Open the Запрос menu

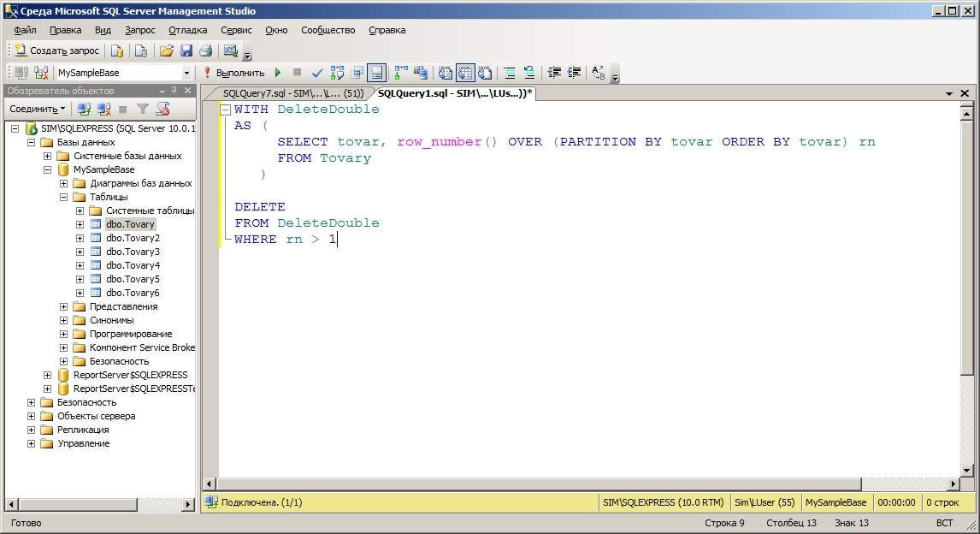coord(140,30)
